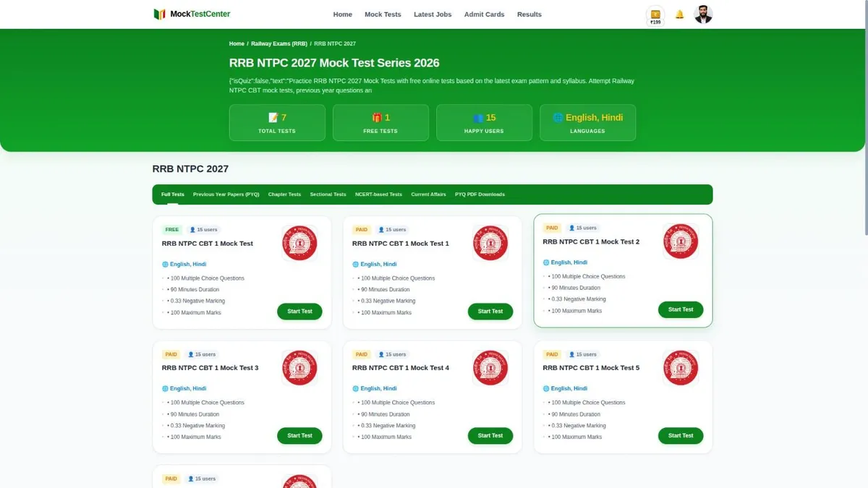
Task: Click PAID badge on Mock Test 3 card
Action: coord(171,354)
